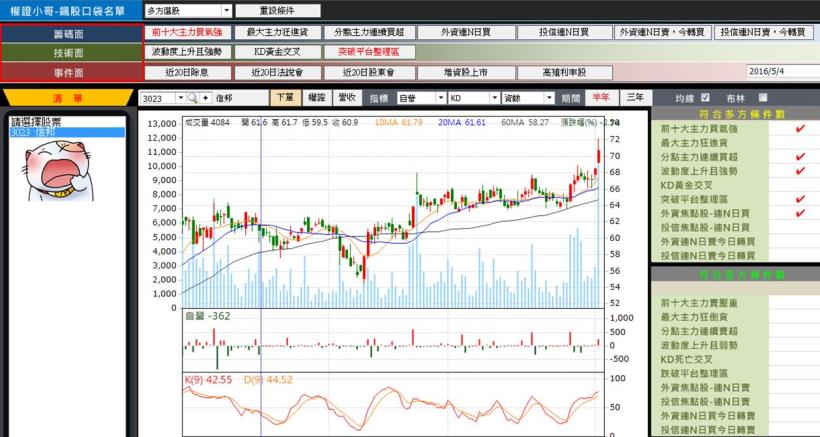820x437 pixels.
Task: Select the 半年 half-year period
Action: coord(601,98)
